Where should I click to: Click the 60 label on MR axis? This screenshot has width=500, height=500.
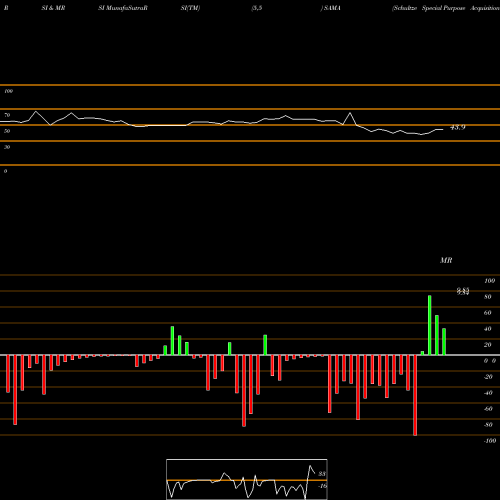[488, 313]
